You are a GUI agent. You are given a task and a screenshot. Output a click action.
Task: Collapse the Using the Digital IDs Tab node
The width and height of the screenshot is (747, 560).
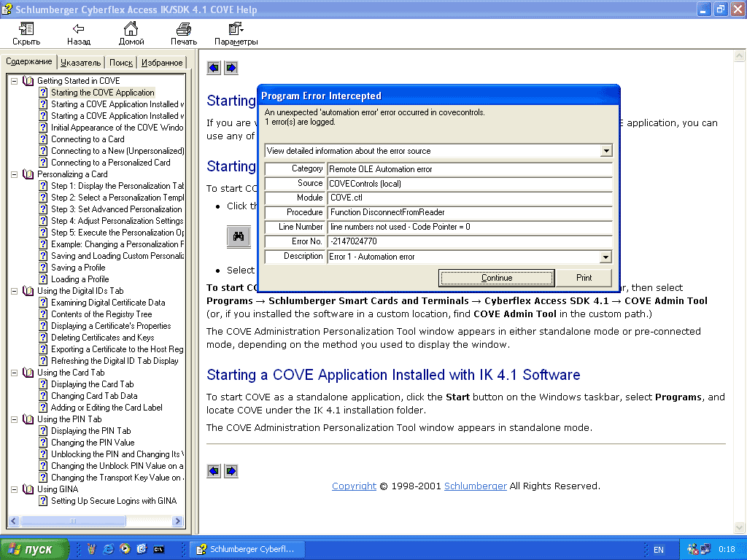click(x=15, y=291)
